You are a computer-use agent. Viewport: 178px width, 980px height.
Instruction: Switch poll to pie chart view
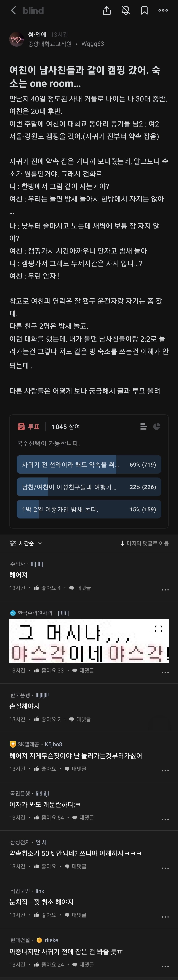tap(156, 426)
